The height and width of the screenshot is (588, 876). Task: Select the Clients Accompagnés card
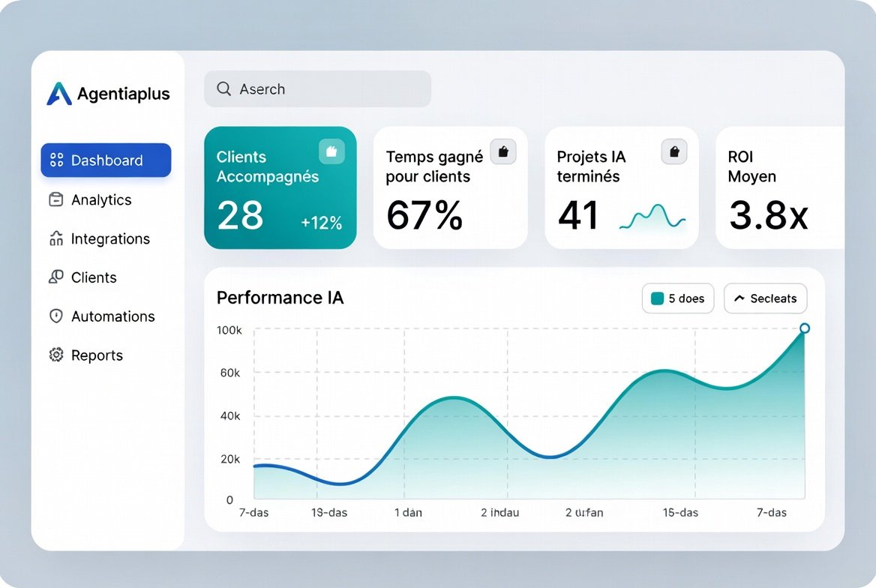(280, 187)
